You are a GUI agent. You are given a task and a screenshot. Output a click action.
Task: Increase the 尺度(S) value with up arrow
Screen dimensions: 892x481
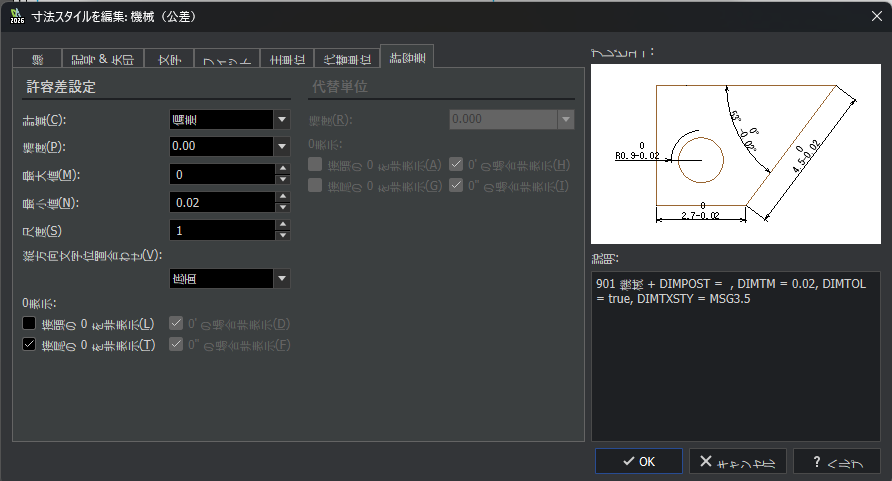click(283, 225)
